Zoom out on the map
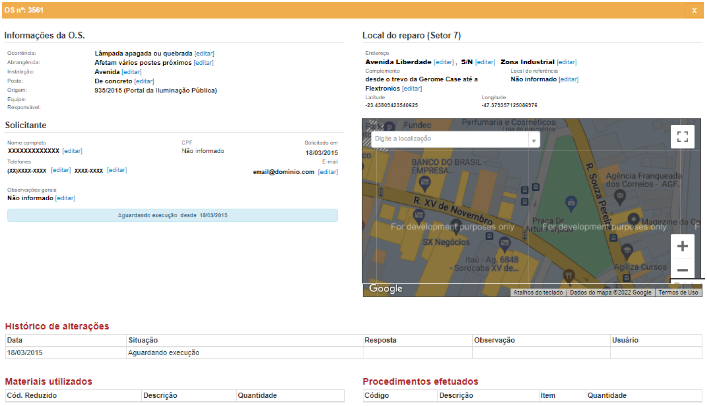707x406 pixels. pos(682,270)
